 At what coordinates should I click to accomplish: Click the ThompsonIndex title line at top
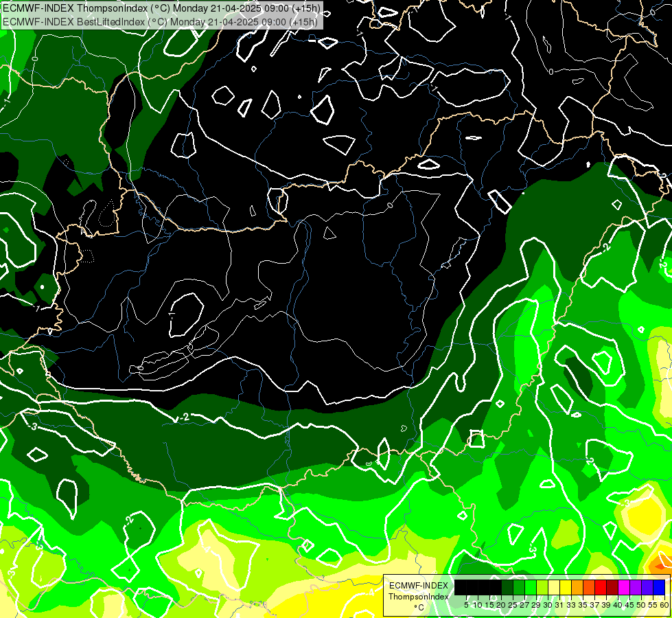tap(161, 8)
